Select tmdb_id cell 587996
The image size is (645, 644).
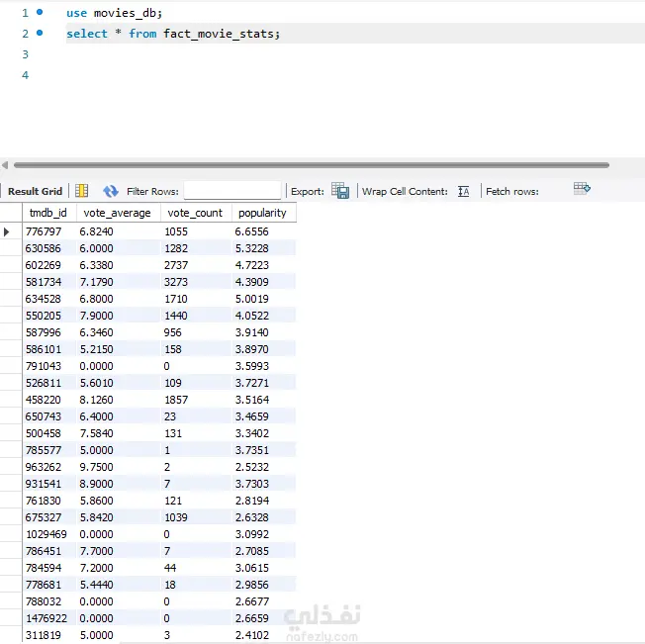tap(49, 332)
